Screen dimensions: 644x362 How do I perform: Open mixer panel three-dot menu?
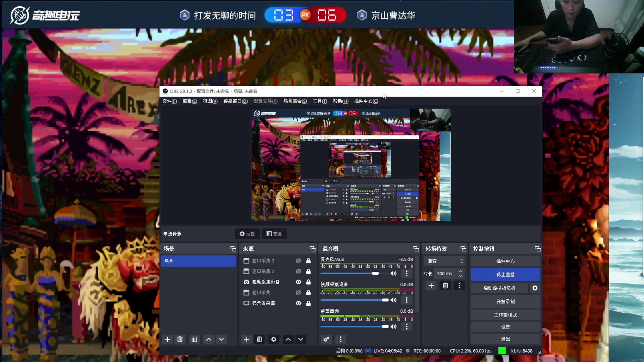(x=340, y=339)
